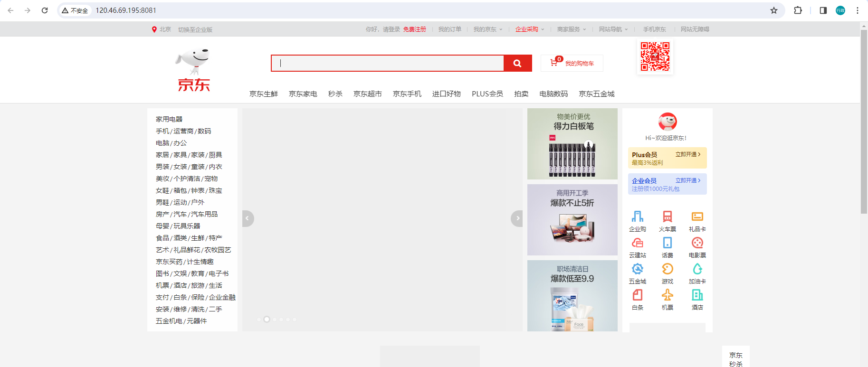This screenshot has height=367, width=868.
Task: Reload the page with browser refresh
Action: point(45,10)
